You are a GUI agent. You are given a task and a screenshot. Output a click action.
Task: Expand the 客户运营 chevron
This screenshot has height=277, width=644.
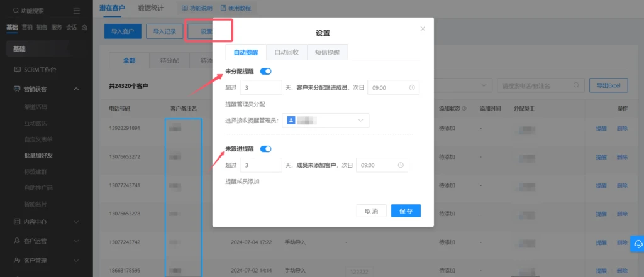click(76, 241)
